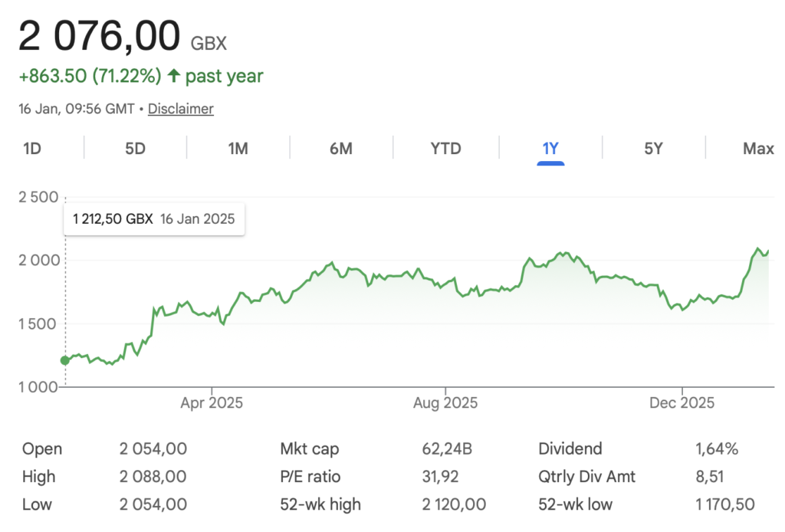The width and height of the screenshot is (785, 532).
Task: Open the Disclaimer link
Action: (180, 109)
